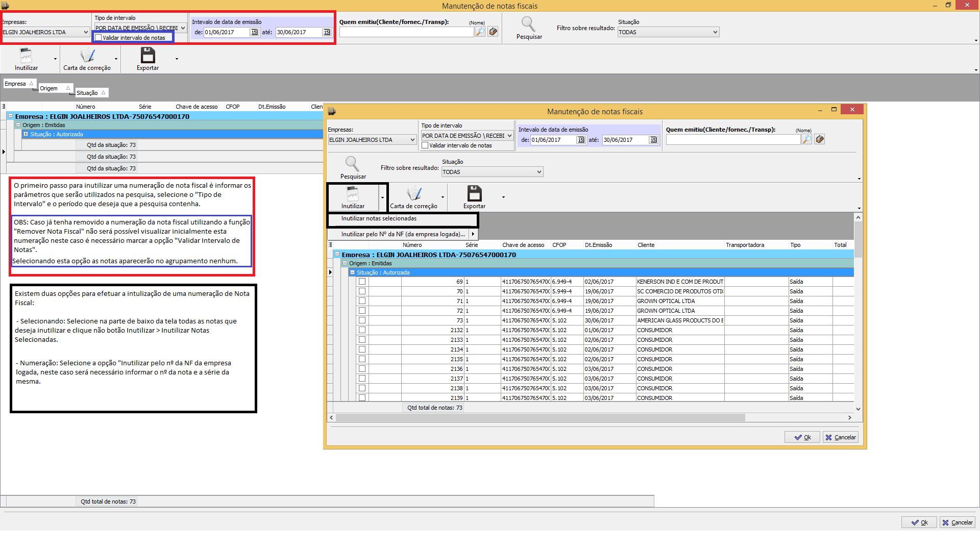The image size is (980, 551).
Task: Check the box for nota 2132
Action: (x=362, y=330)
